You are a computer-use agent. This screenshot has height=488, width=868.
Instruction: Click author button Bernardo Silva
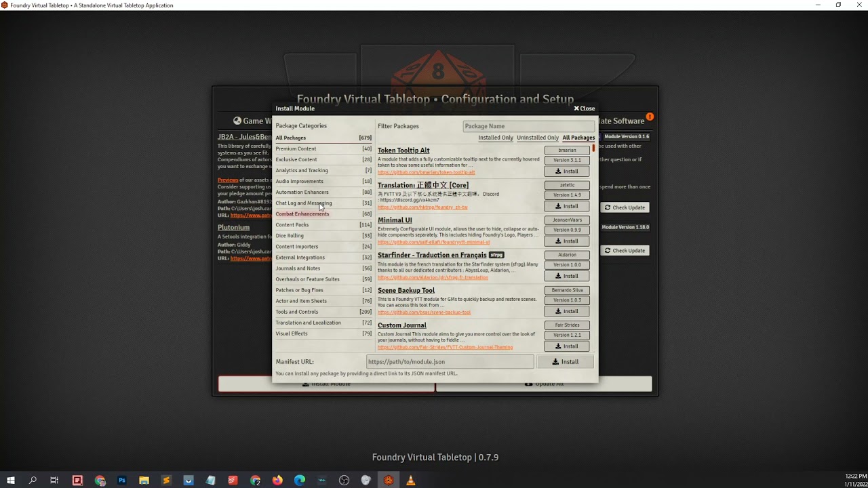pos(567,290)
